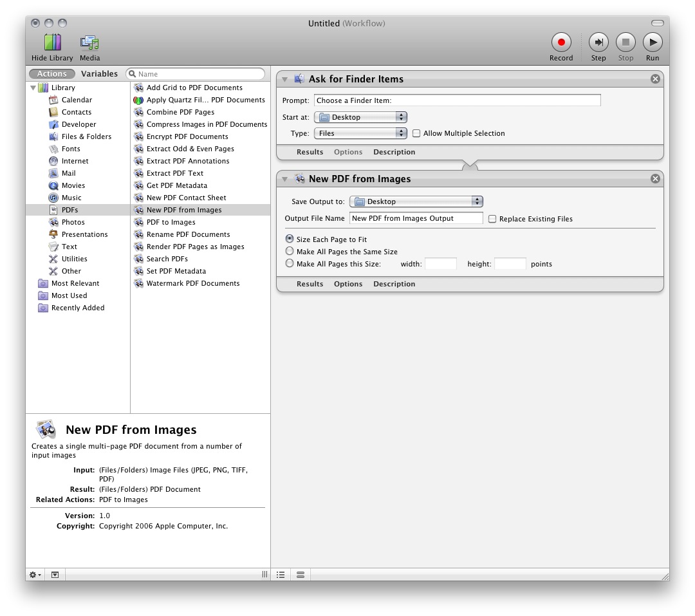Select the Contacts library category
695x616 pixels.
[77, 112]
